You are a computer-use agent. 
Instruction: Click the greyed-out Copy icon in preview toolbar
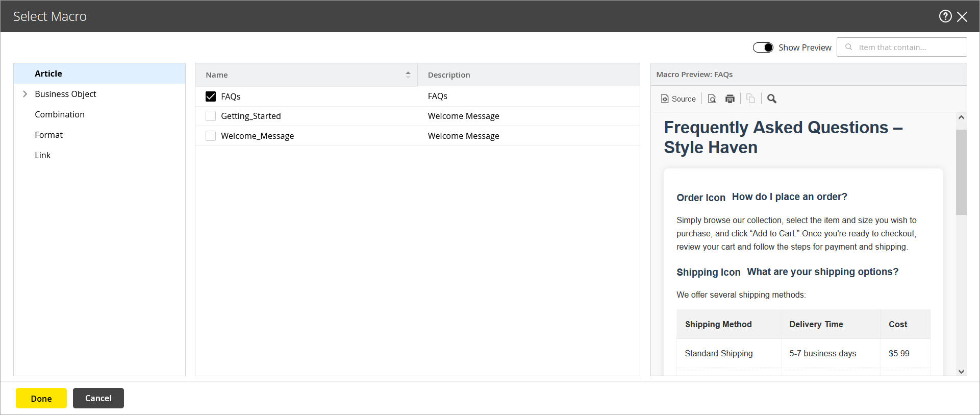pyautogui.click(x=750, y=99)
